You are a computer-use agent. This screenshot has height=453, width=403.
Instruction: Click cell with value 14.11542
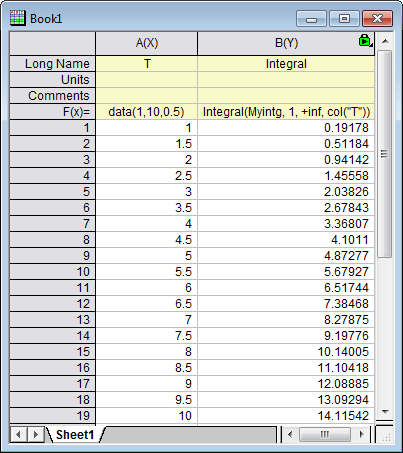click(x=286, y=416)
